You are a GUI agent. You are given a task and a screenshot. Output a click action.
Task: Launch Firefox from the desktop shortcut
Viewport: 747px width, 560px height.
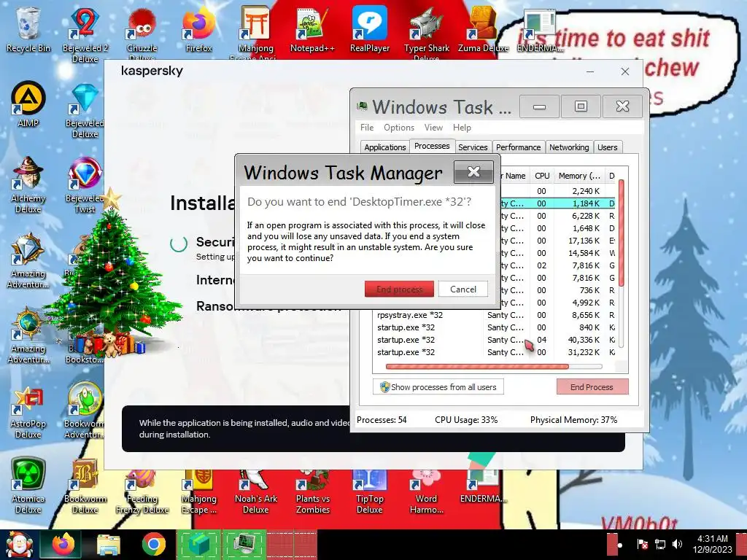[198, 29]
